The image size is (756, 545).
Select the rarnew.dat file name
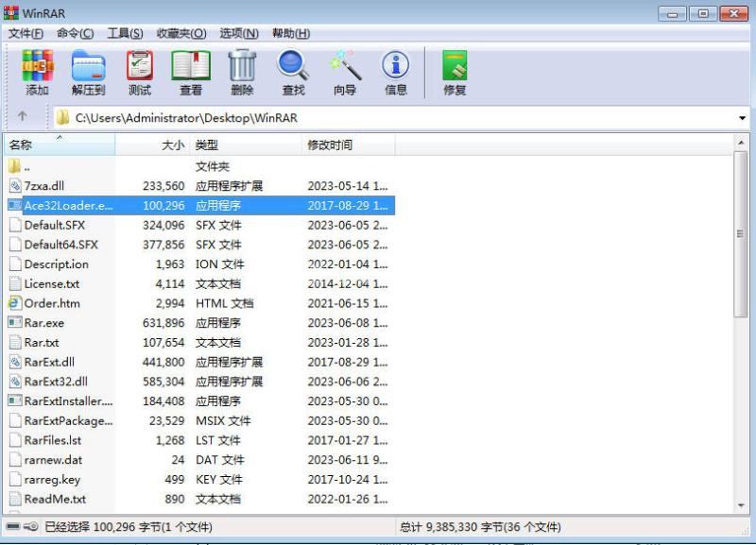pos(53,460)
